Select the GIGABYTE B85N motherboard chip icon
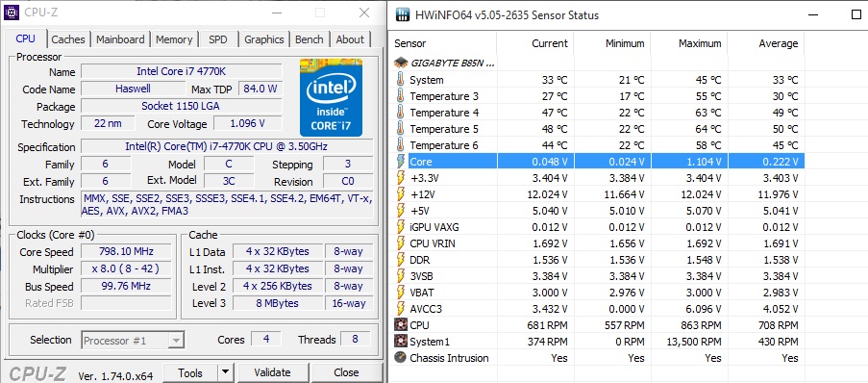The image size is (868, 383). pyautogui.click(x=401, y=64)
